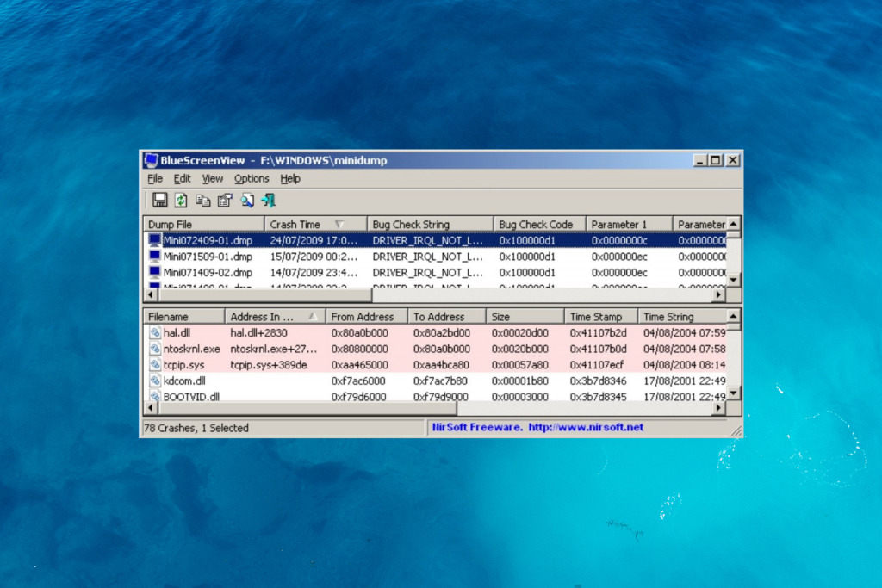Screen dimensions: 882x588
Task: Click the down arrow on lower pane scrollbar
Action: 733,393
